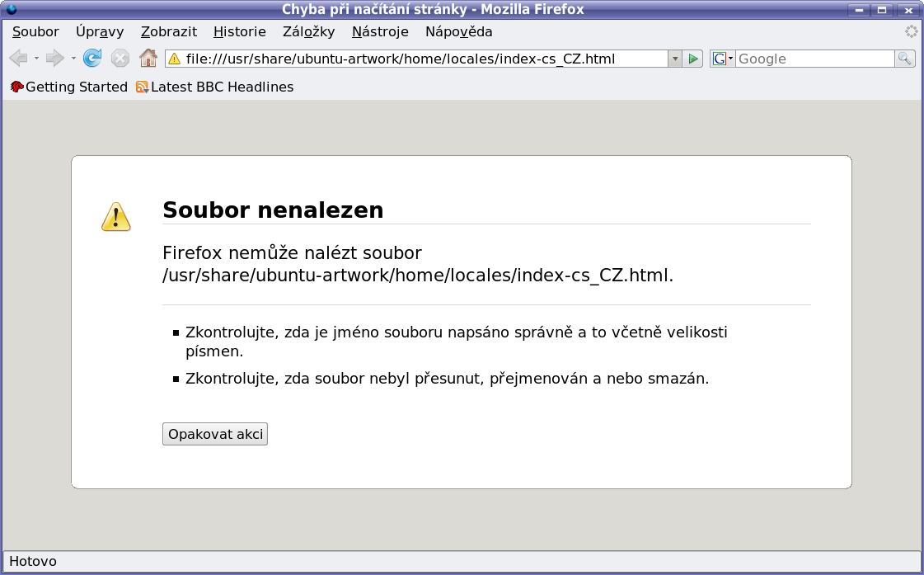924x575 pixels.
Task: Close the Firefox window
Action: click(x=908, y=9)
